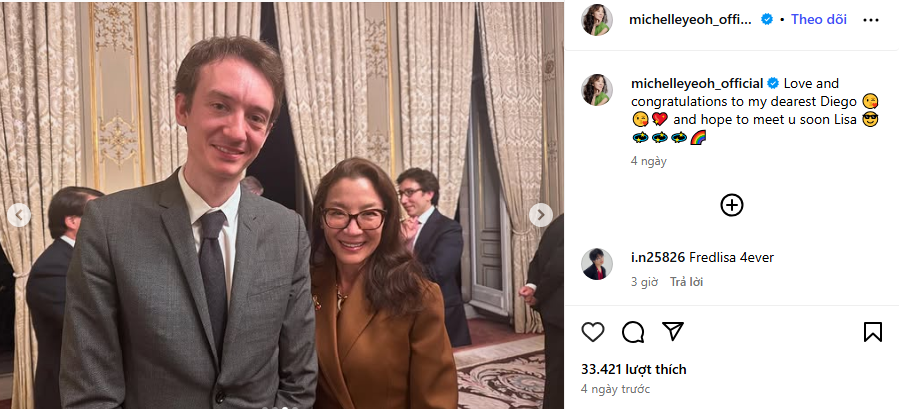Click the "4 ngày trước" post timestamp
Screen dimensions: 899x409
tap(615, 389)
